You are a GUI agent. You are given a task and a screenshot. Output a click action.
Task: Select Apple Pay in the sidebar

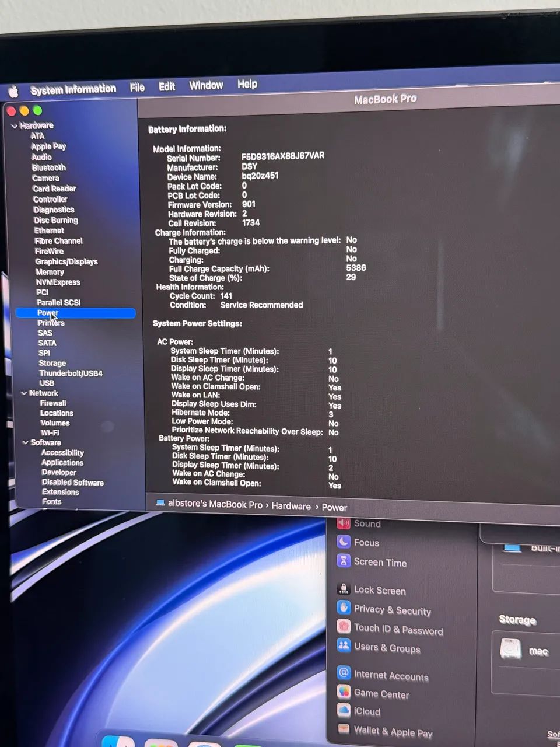pyautogui.click(x=48, y=146)
